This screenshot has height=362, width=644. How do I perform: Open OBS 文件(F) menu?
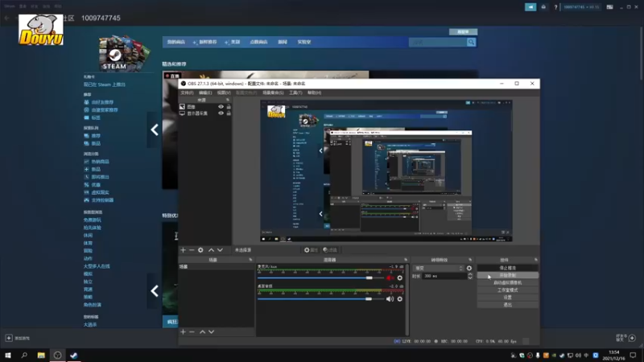(187, 93)
